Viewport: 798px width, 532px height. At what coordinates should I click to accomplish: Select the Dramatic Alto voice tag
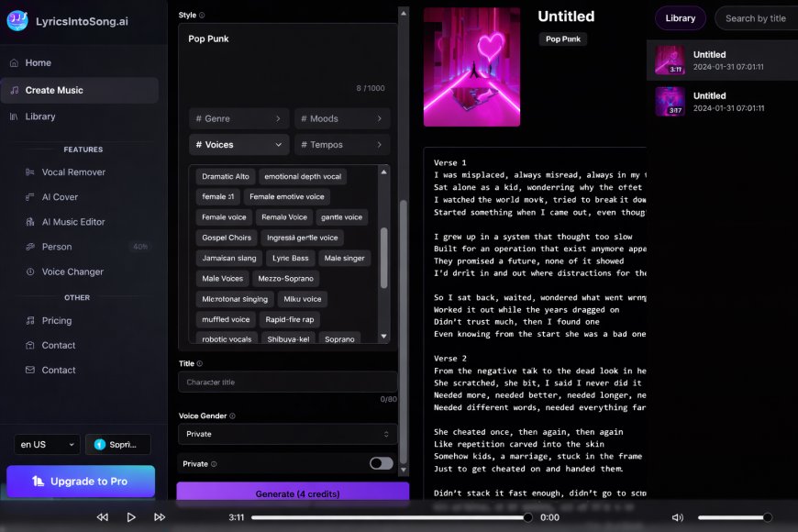pos(226,177)
